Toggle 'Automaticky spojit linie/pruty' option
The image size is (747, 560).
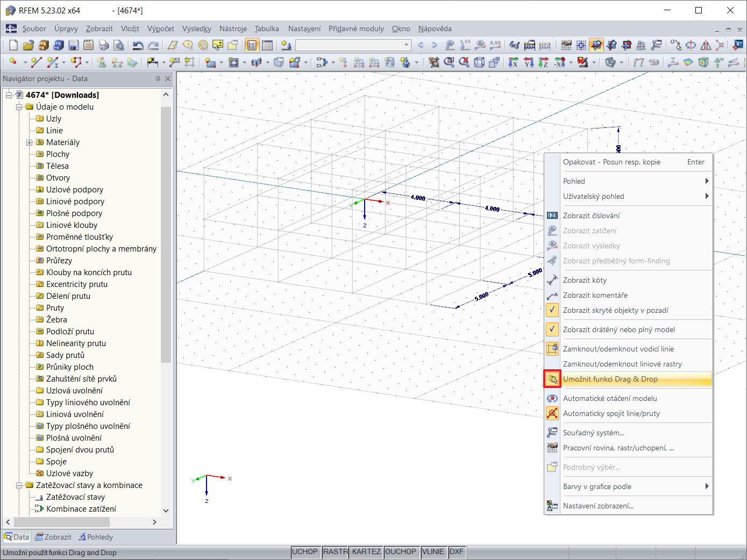tap(611, 413)
